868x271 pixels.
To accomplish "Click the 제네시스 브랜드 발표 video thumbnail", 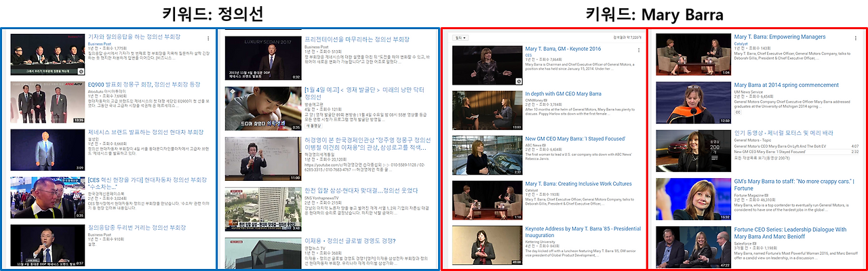I will 46,150.
